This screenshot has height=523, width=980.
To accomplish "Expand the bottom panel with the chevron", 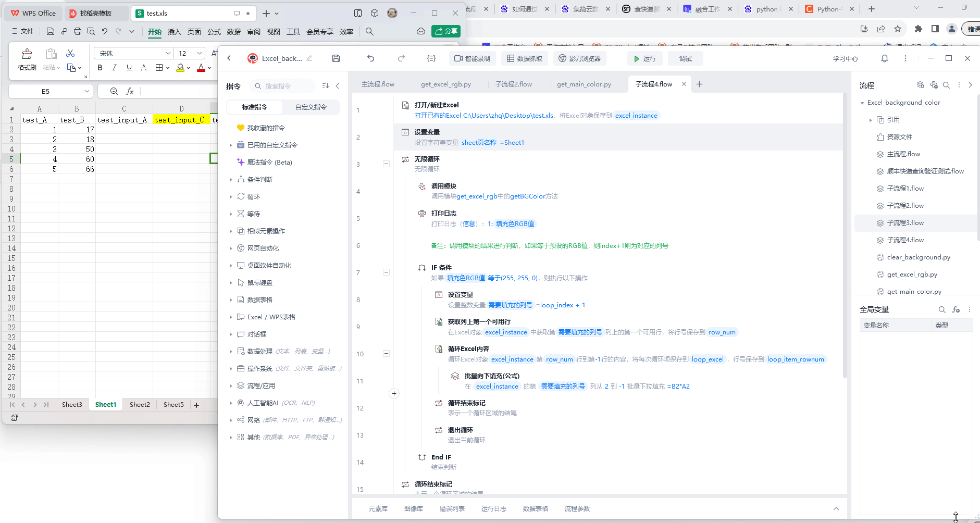I will coord(836,509).
